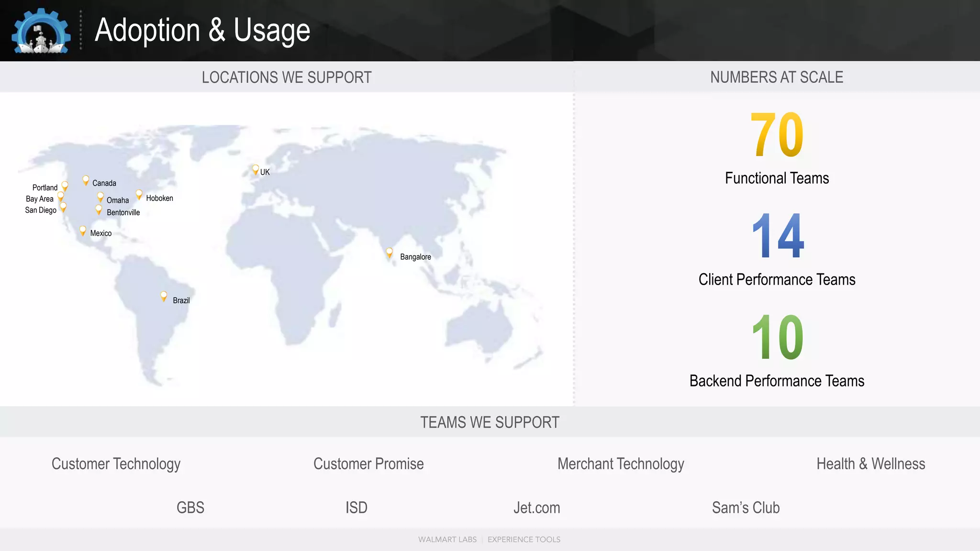Click the Bentonville map pin
The height and width of the screenshot is (551, 980).
pyautogui.click(x=99, y=210)
